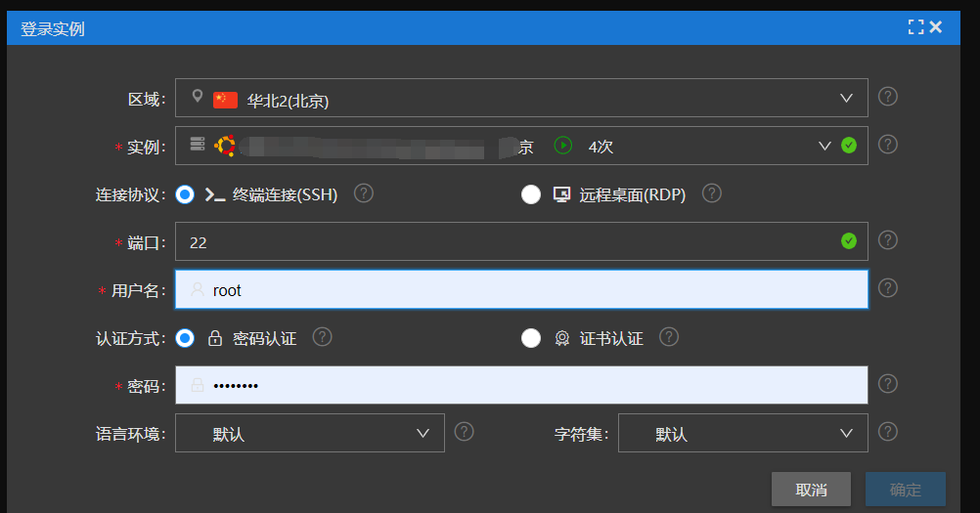Click the lock icon inside the 密码 field

[x=197, y=384]
